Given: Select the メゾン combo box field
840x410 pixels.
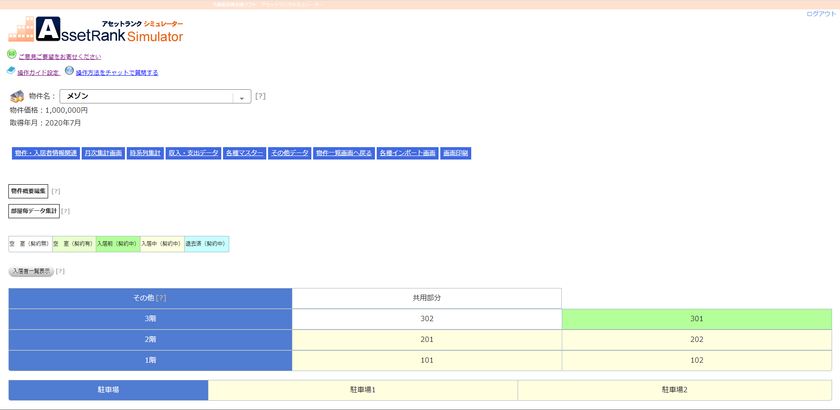Looking at the screenshot, I should pyautogui.click(x=155, y=96).
